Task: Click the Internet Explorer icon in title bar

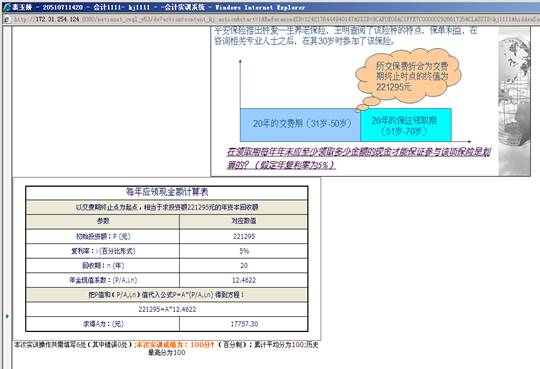Action: coord(7,7)
